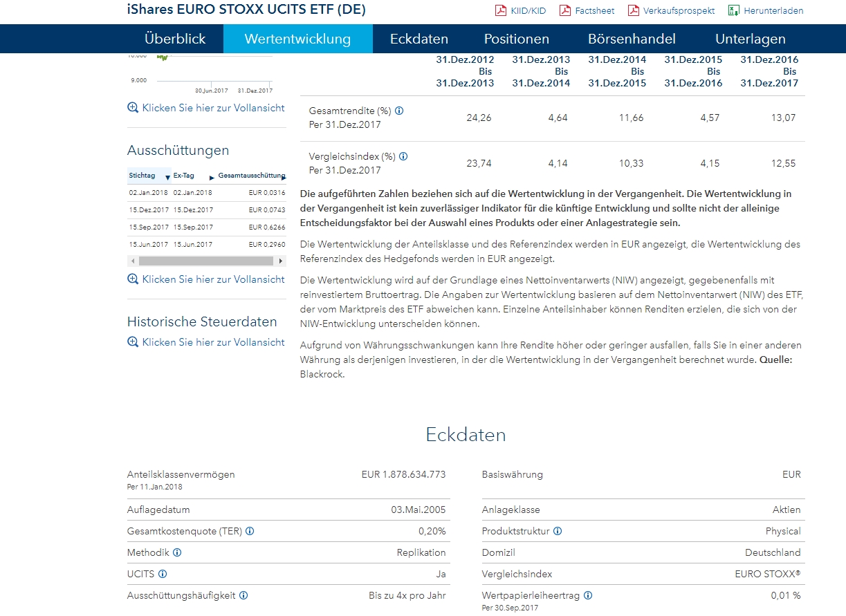This screenshot has width=846, height=616.
Task: Click info icon beside Gesamtkostenquote (TER)
Action: [250, 531]
